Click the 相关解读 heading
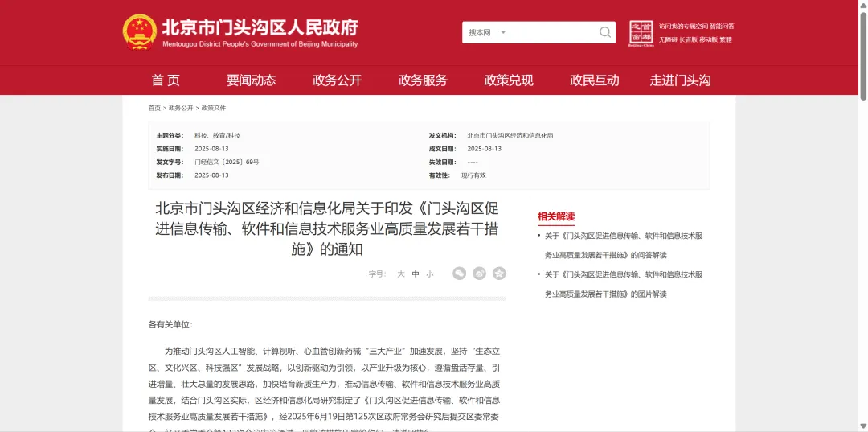868x432 pixels. (x=556, y=216)
